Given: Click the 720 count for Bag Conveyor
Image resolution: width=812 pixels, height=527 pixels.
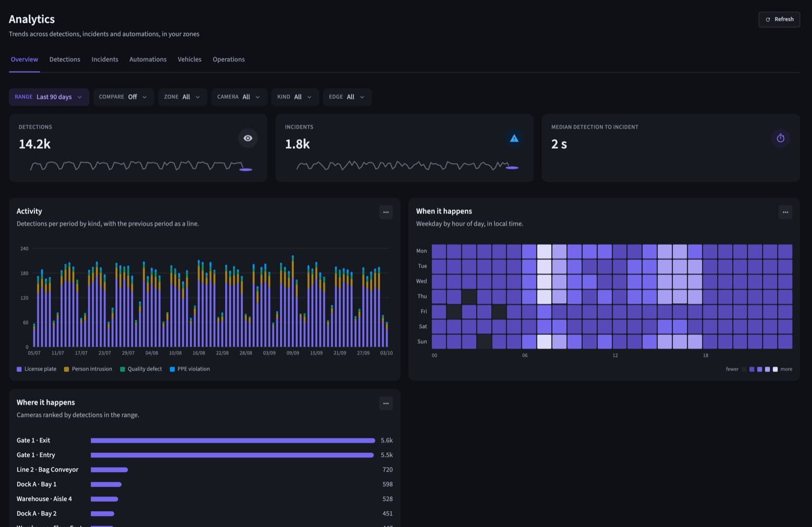Looking at the screenshot, I should [x=387, y=470].
